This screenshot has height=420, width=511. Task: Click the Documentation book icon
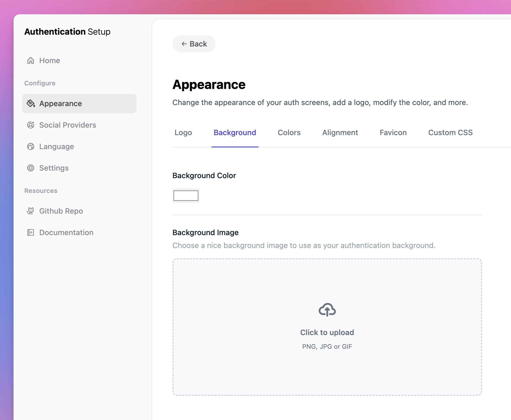[31, 232]
